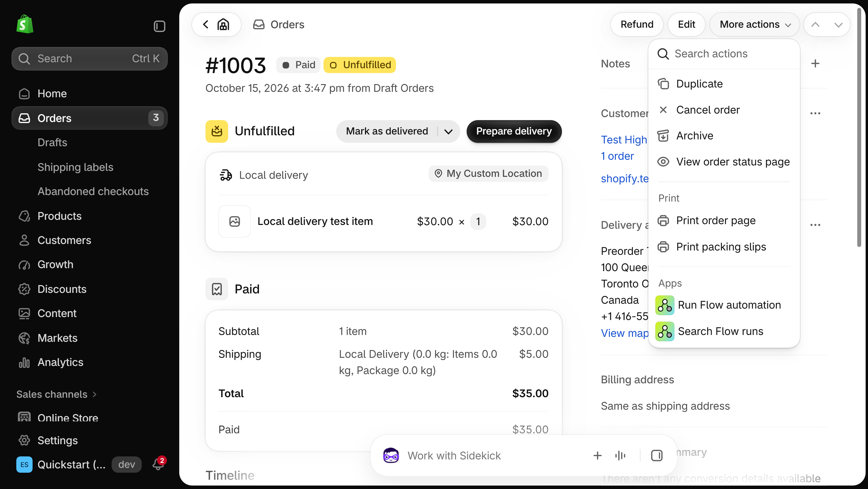
Task: Open Customer section three-dot menu
Action: click(x=815, y=113)
